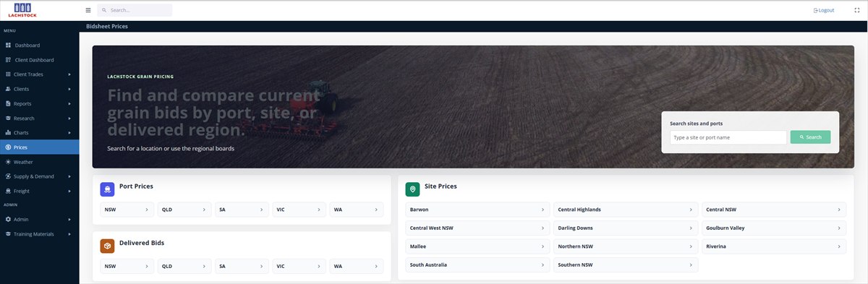
Task: Click the Charts bar icon
Action: click(8, 133)
